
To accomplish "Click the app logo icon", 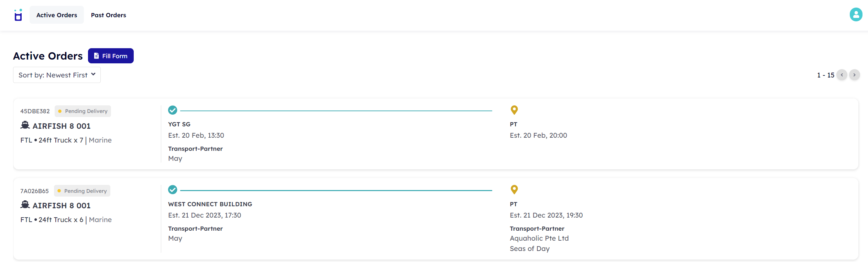I will pyautogui.click(x=18, y=15).
